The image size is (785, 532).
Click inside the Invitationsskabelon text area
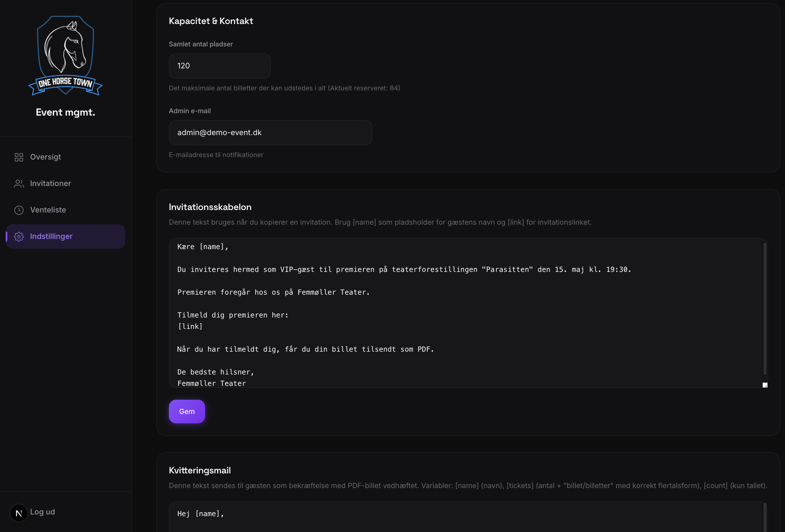tap(466, 313)
